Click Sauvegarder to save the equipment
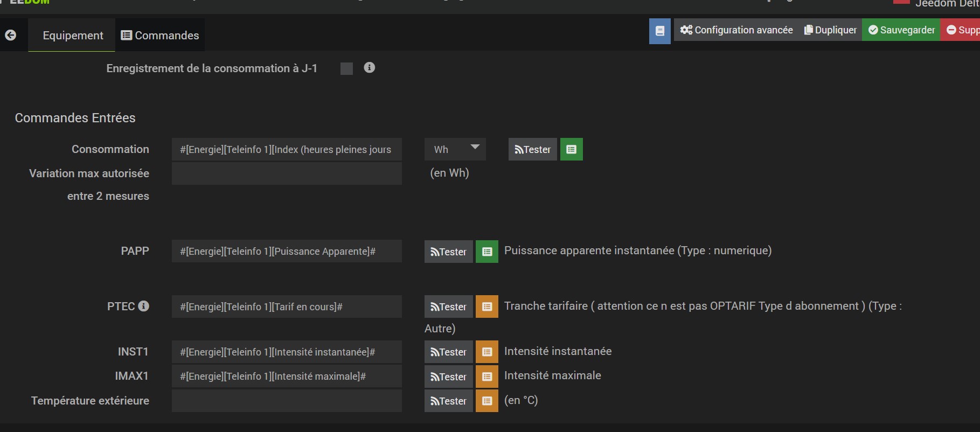Image resolution: width=980 pixels, height=432 pixels. [901, 30]
